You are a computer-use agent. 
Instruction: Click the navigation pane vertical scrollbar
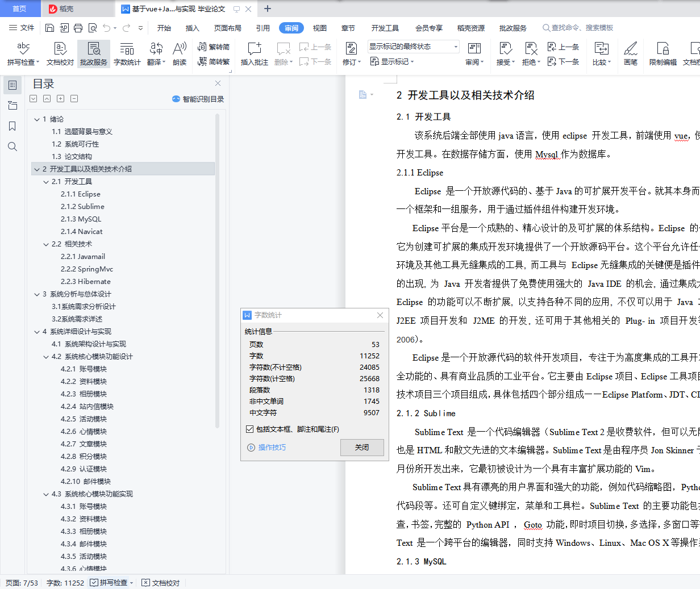[x=217, y=270]
